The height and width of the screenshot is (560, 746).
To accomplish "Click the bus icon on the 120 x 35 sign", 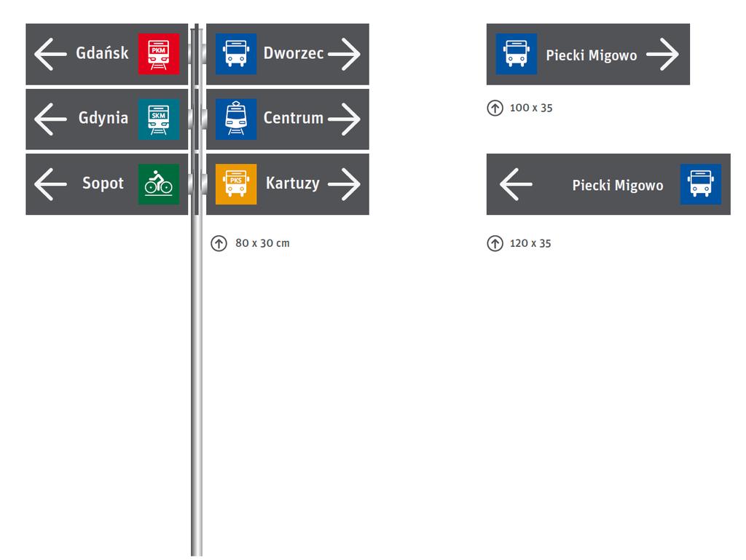I will pyautogui.click(x=701, y=184).
